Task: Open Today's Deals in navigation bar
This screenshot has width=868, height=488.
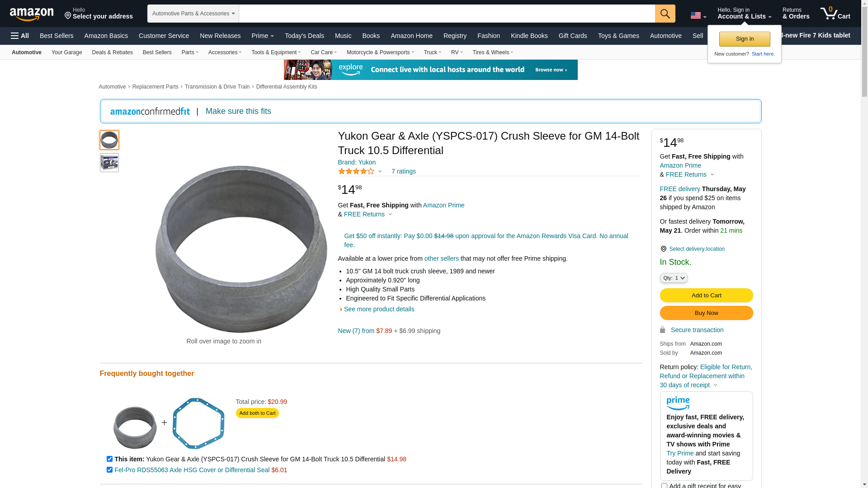Action: click(x=304, y=36)
